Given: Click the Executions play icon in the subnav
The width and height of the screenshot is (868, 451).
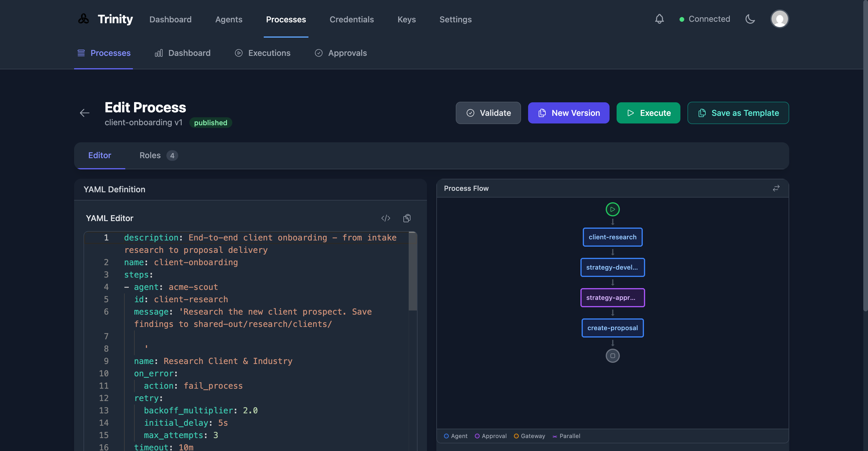Looking at the screenshot, I should pos(239,53).
